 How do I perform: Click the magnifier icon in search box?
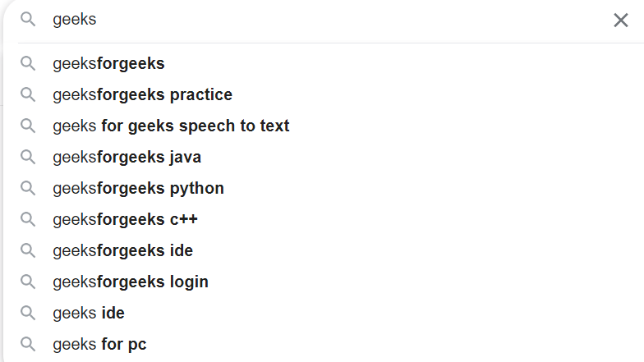click(28, 20)
